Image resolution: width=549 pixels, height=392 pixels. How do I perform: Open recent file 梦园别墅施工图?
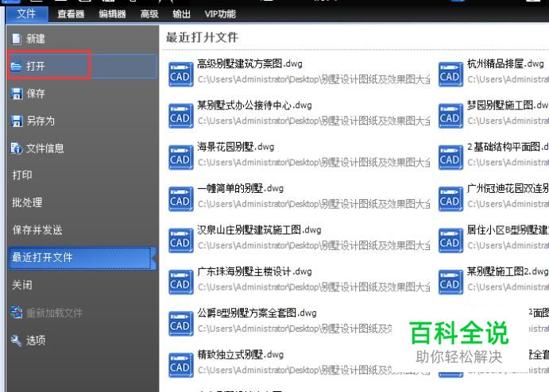[x=508, y=106]
